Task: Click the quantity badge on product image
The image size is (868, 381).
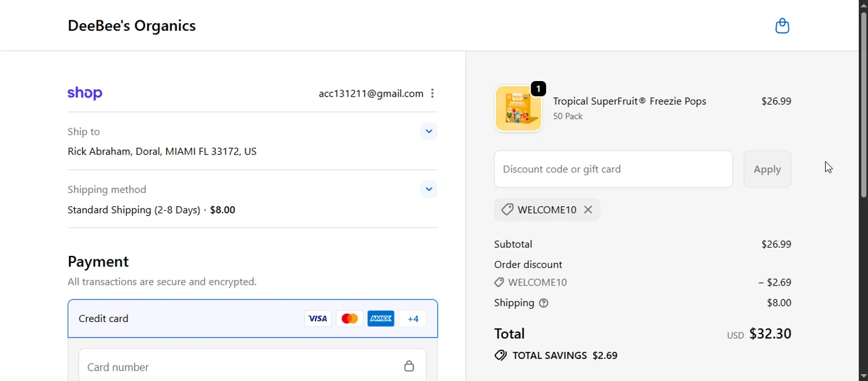Action: tap(538, 89)
